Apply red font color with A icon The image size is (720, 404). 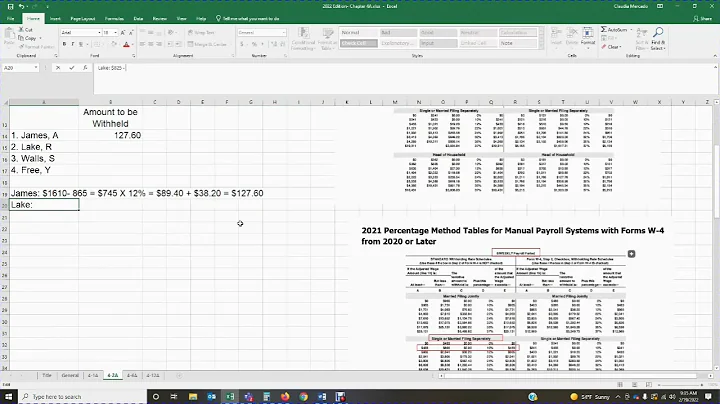tap(126, 44)
